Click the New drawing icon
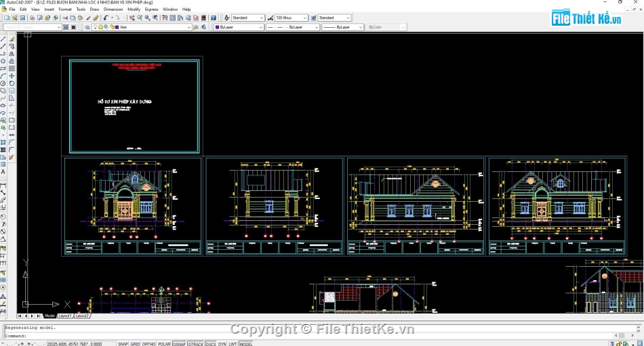644x346 pixels. click(7, 18)
